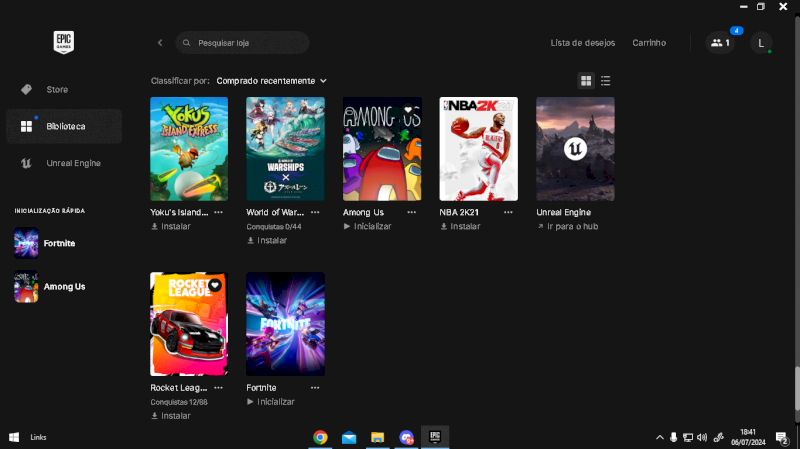Open Among Us game cover
800x449 pixels.
(x=382, y=149)
